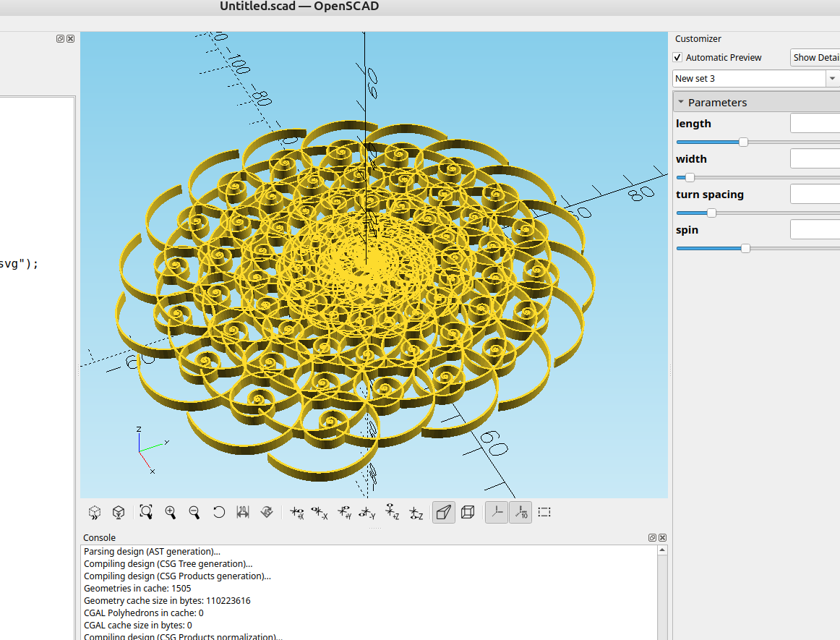Click the turn spacing slider handle
This screenshot has width=840, height=640.
[711, 213]
